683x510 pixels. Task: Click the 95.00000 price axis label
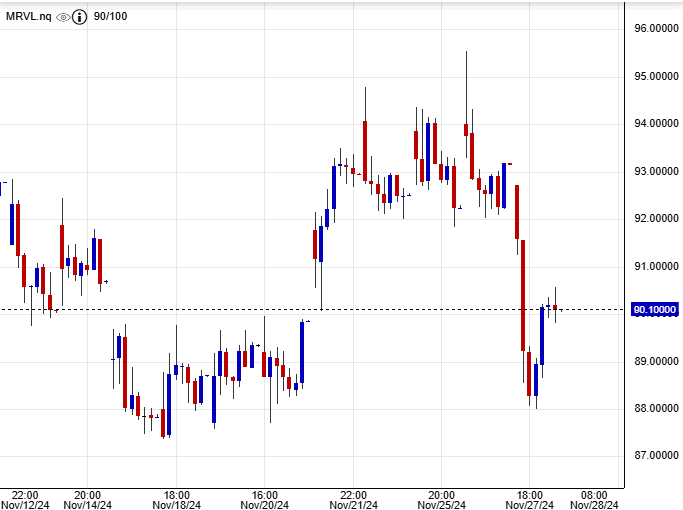point(655,76)
